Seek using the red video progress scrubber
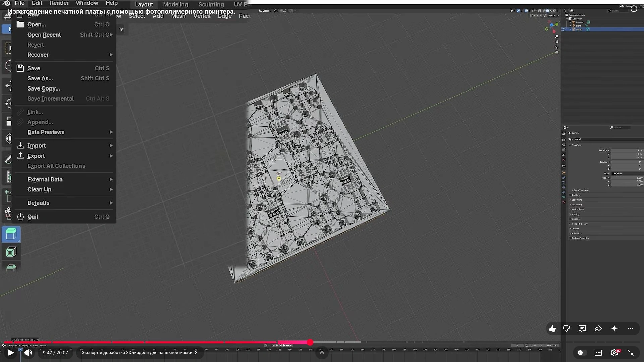The width and height of the screenshot is (644, 362). pos(310,342)
